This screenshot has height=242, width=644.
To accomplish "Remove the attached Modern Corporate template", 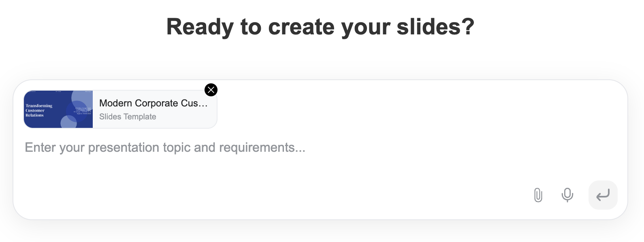I will click(x=211, y=90).
